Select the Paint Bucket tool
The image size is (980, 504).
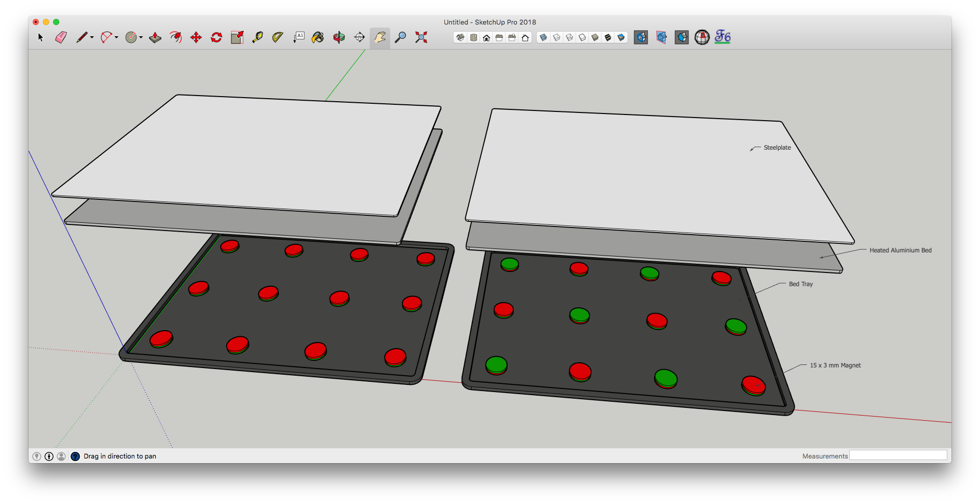click(x=318, y=37)
